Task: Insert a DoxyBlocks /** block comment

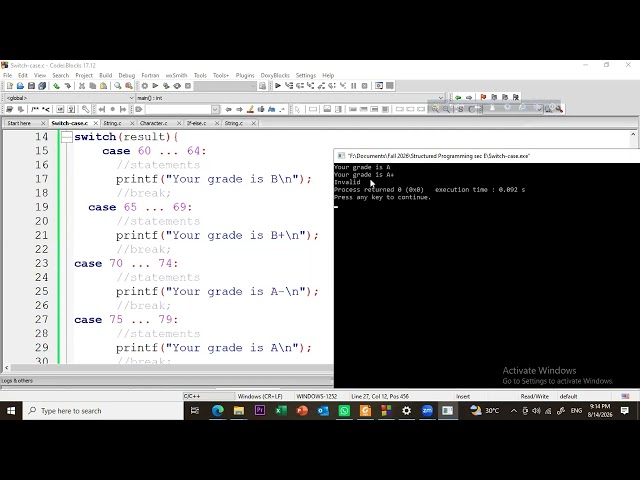Action: 35,109
